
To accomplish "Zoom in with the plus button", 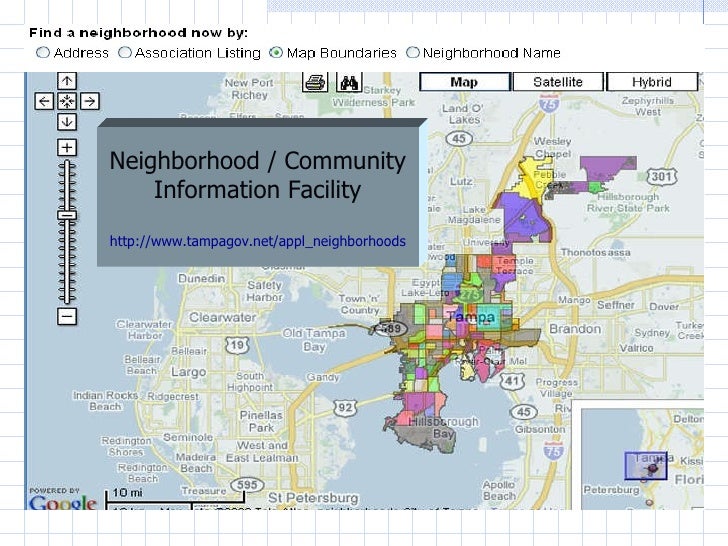I will click(67, 148).
